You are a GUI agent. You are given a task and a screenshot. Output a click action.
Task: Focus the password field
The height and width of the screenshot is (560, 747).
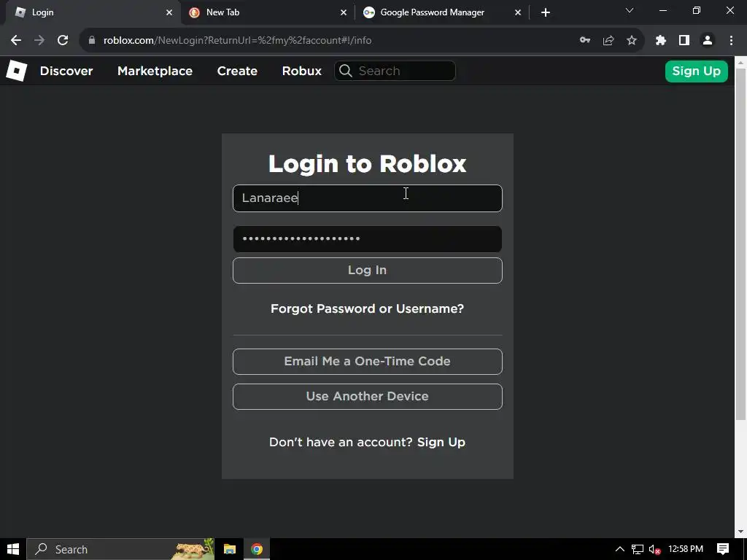pos(368,239)
